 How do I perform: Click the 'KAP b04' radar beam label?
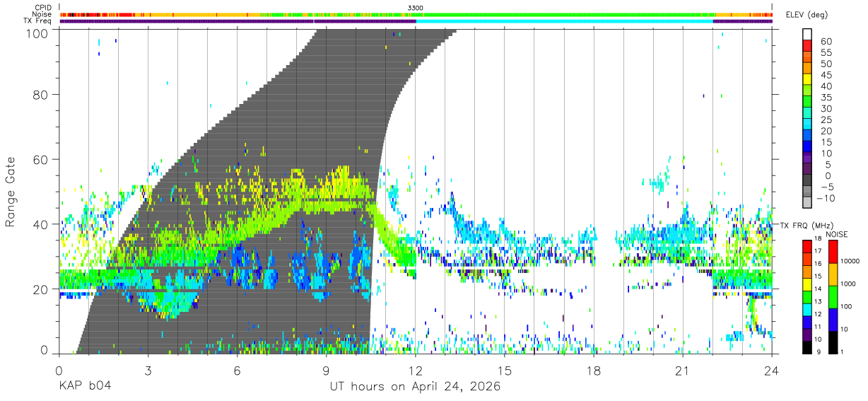[84, 386]
